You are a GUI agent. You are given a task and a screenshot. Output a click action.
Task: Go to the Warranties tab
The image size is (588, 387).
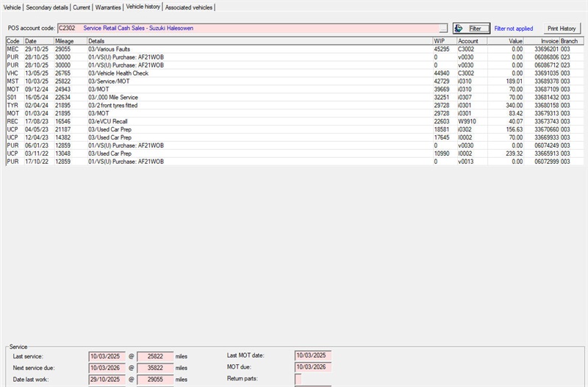[108, 7]
